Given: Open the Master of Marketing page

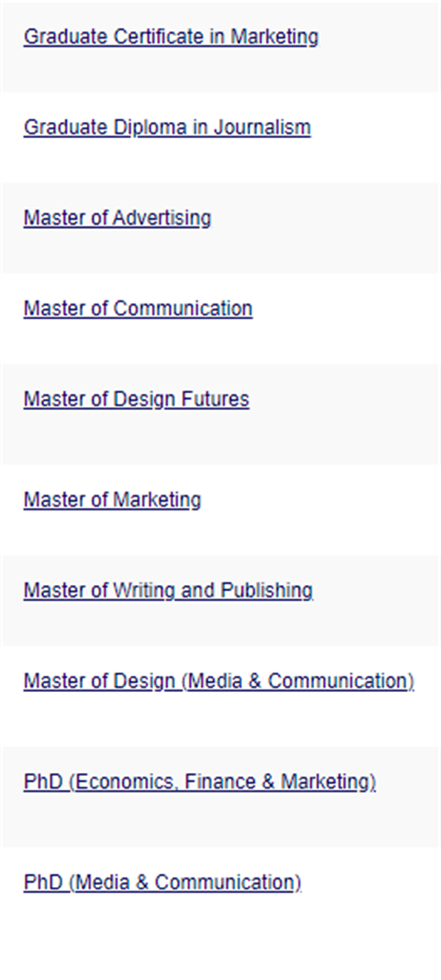Looking at the screenshot, I should point(112,500).
